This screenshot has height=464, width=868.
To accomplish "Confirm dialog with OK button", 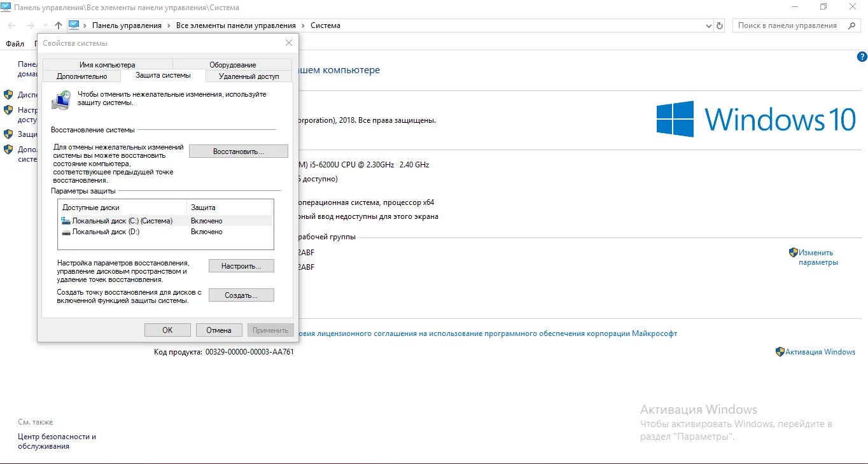I will click(167, 330).
